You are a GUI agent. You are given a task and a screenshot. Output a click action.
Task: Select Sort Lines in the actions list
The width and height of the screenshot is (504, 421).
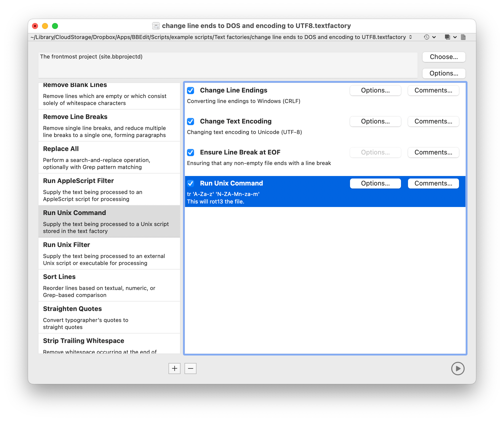point(109,285)
